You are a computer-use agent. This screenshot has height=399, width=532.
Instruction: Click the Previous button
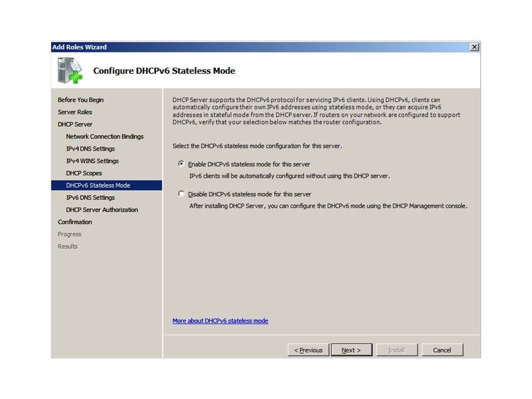coord(309,350)
